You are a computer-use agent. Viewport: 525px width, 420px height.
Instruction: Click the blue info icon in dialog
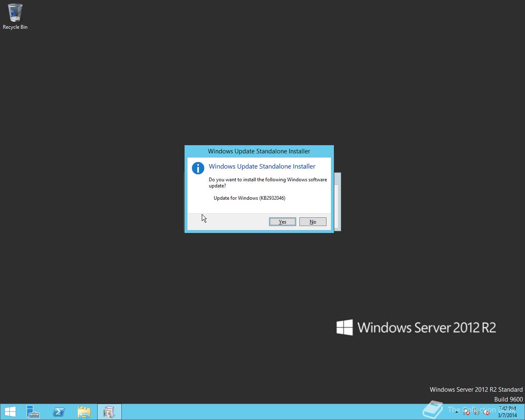point(198,168)
